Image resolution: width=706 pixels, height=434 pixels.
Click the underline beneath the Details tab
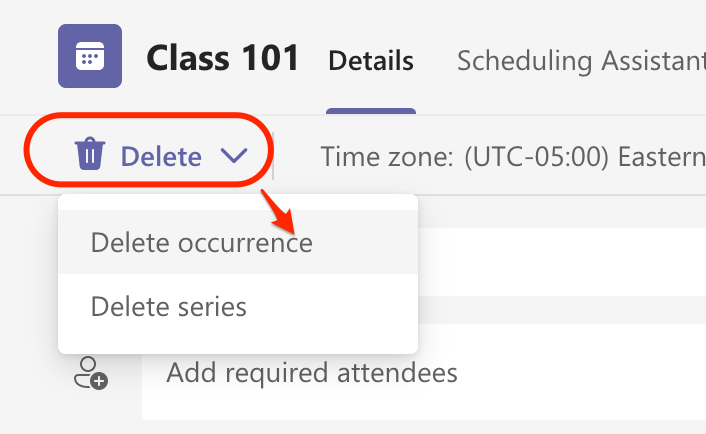click(x=371, y=111)
